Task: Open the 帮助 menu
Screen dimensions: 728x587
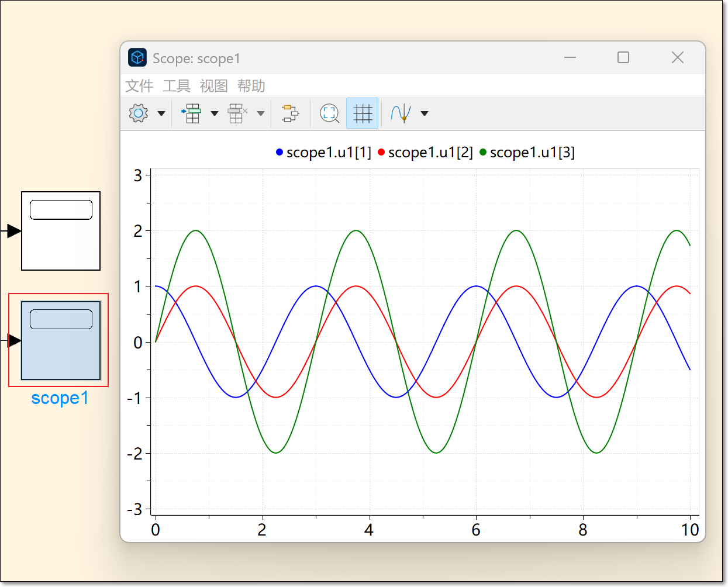Action: tap(251, 86)
